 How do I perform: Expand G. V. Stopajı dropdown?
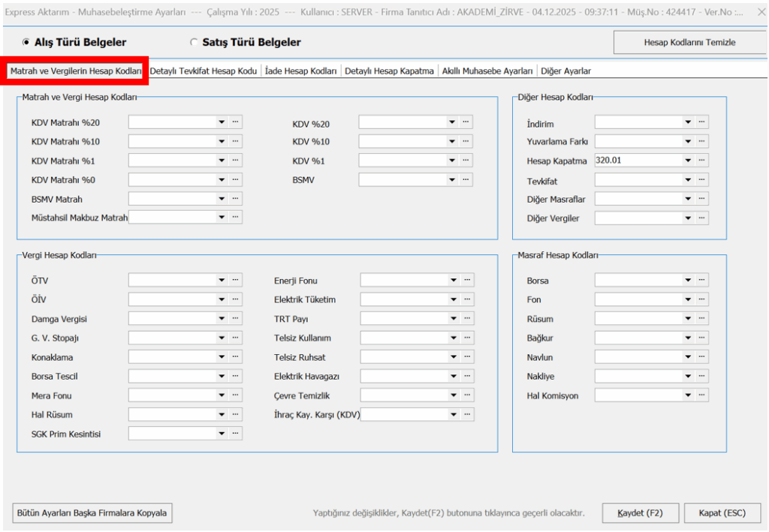click(222, 338)
